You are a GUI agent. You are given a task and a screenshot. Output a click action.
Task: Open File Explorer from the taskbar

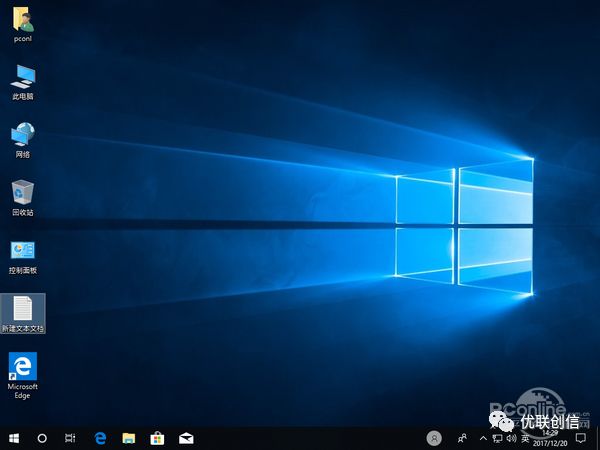pyautogui.click(x=129, y=438)
